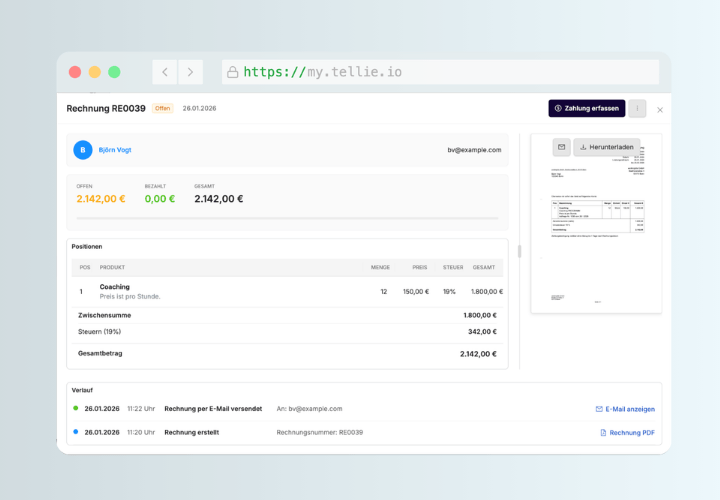The image size is (720, 500).
Task: Click the browser forward arrow
Action: (190, 72)
